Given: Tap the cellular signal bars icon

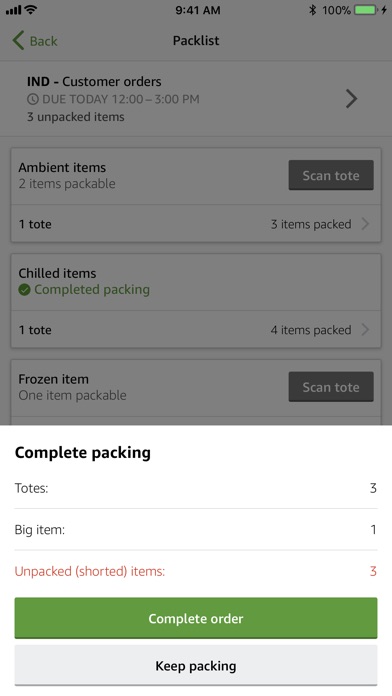Looking at the screenshot, I should pyautogui.click(x=14, y=10).
